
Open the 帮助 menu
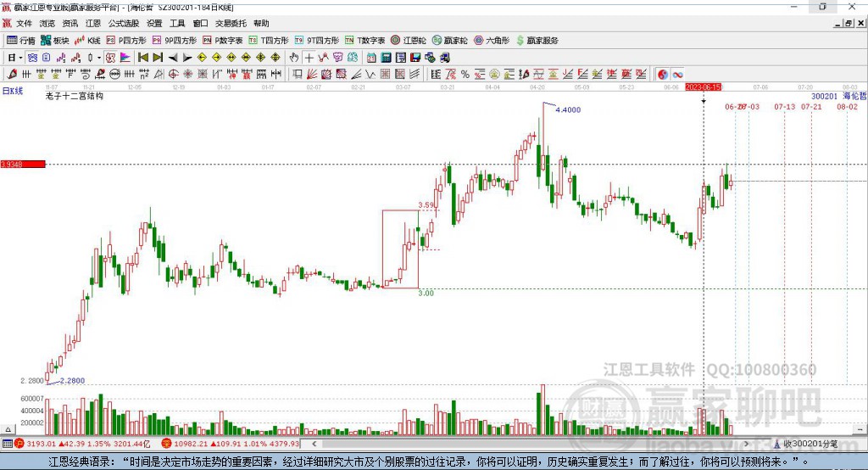pyautogui.click(x=261, y=23)
